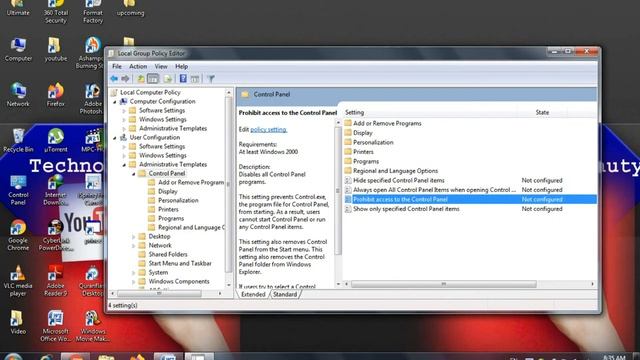The image size is (640, 360).
Task: Click the Filter funnel toolbar icon
Action: coord(211,79)
